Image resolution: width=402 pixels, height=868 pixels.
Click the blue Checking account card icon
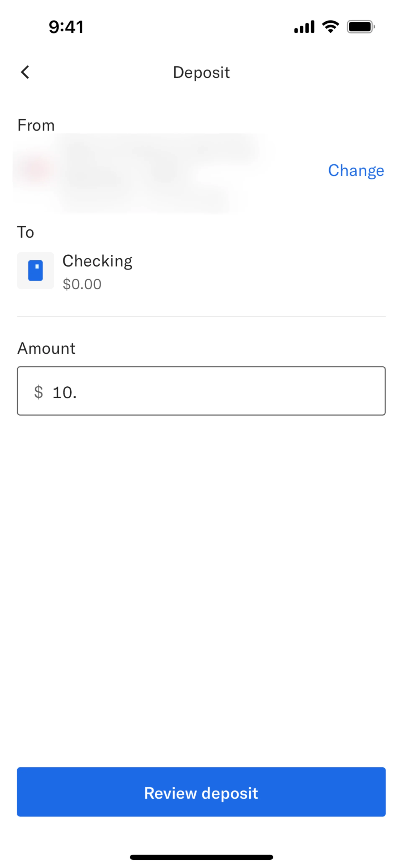pyautogui.click(x=35, y=271)
